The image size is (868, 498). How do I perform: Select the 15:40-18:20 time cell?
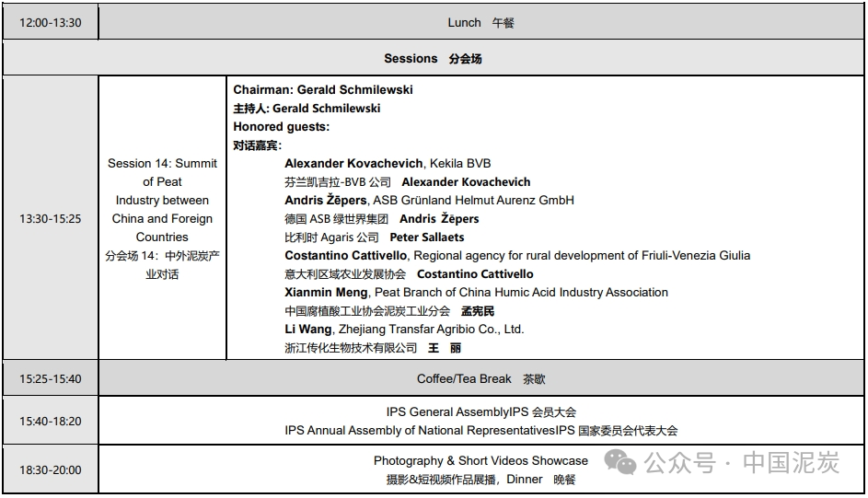51,421
